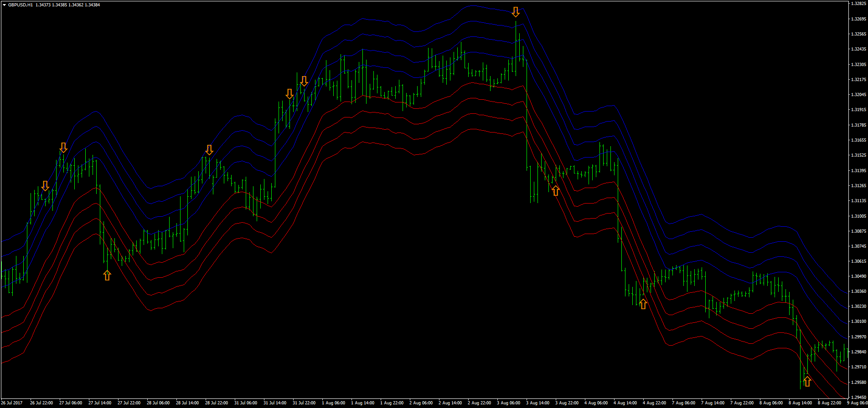Click the 1.31005 price scale label
The image size is (868, 408).
pyautogui.click(x=858, y=216)
